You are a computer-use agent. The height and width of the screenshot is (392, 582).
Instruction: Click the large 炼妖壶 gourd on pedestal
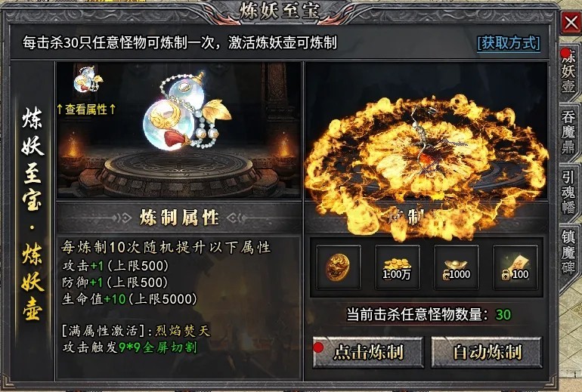tap(186, 111)
